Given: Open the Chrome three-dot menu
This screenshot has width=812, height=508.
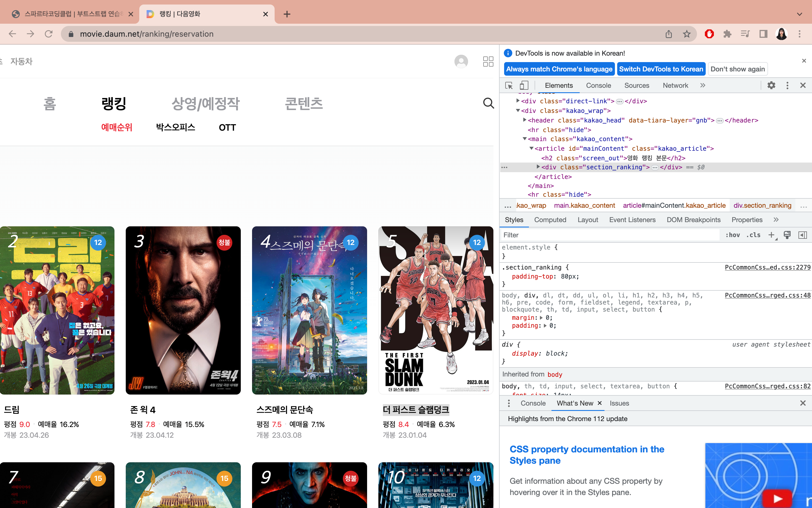Looking at the screenshot, I should tap(800, 34).
